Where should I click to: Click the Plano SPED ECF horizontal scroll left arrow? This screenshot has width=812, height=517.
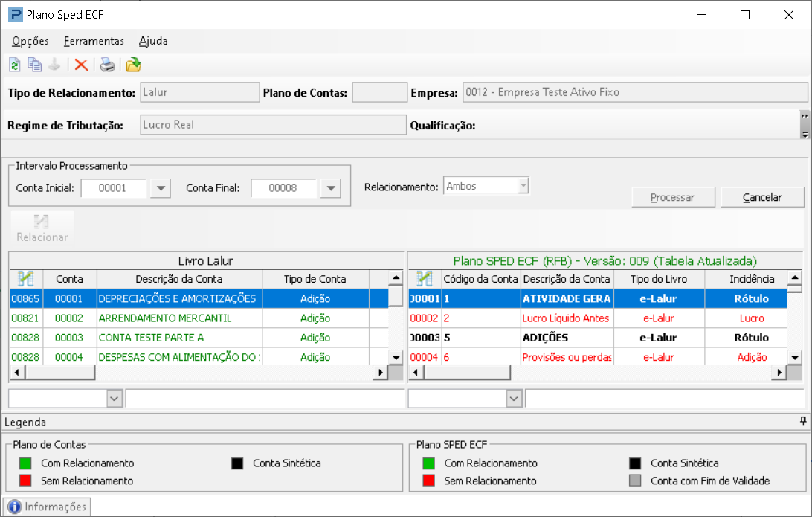point(416,373)
